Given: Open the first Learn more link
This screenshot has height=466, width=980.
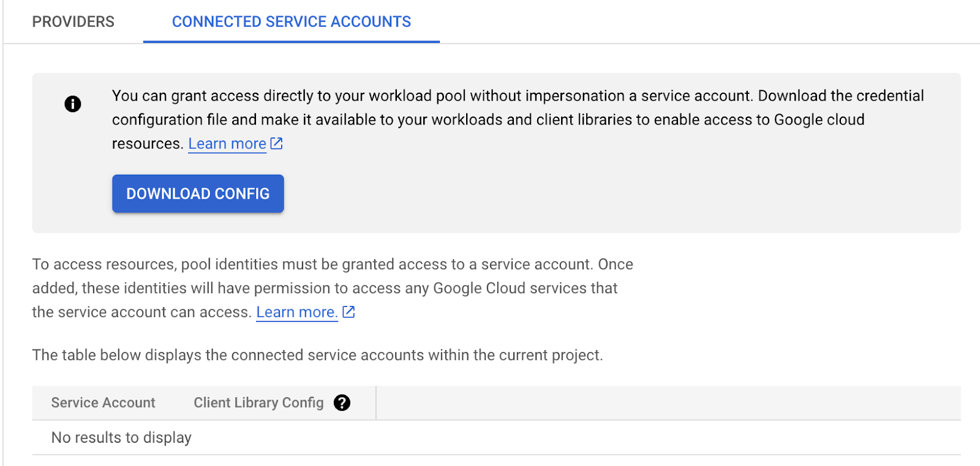Looking at the screenshot, I should (227, 143).
